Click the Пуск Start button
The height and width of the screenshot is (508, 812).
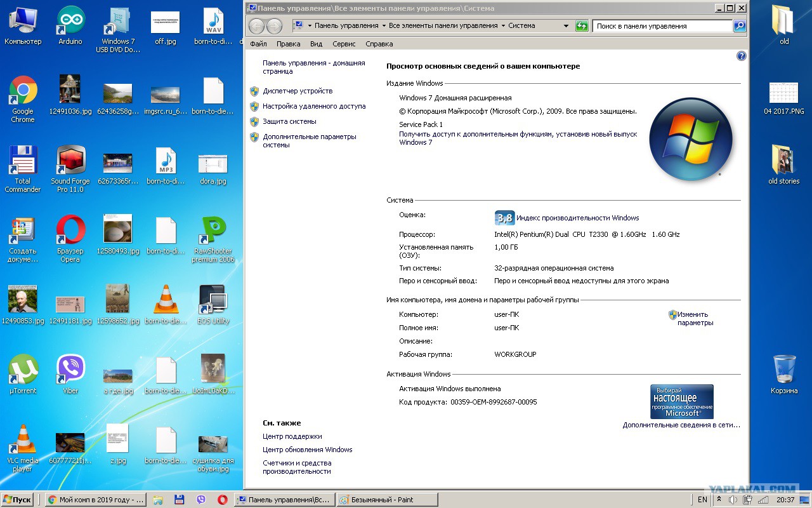pos(17,500)
